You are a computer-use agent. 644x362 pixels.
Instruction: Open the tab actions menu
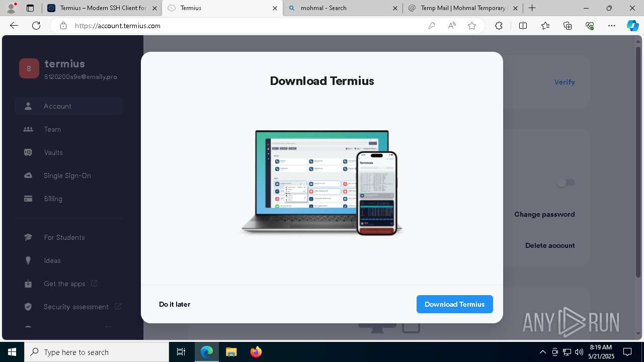click(30, 8)
